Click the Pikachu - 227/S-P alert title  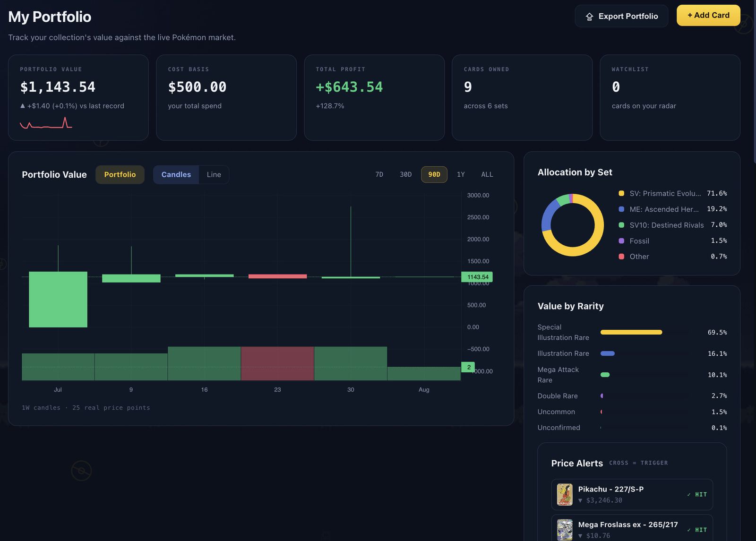[611, 489]
